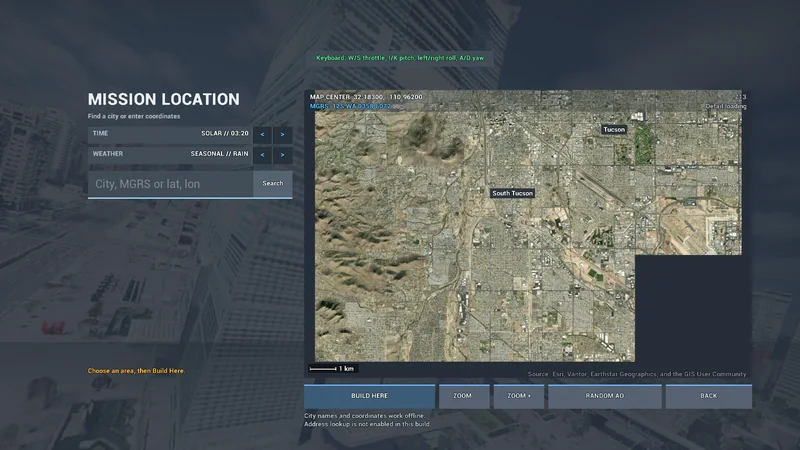
Task: Click the Detail loading status text
Action: pyautogui.click(x=726, y=106)
